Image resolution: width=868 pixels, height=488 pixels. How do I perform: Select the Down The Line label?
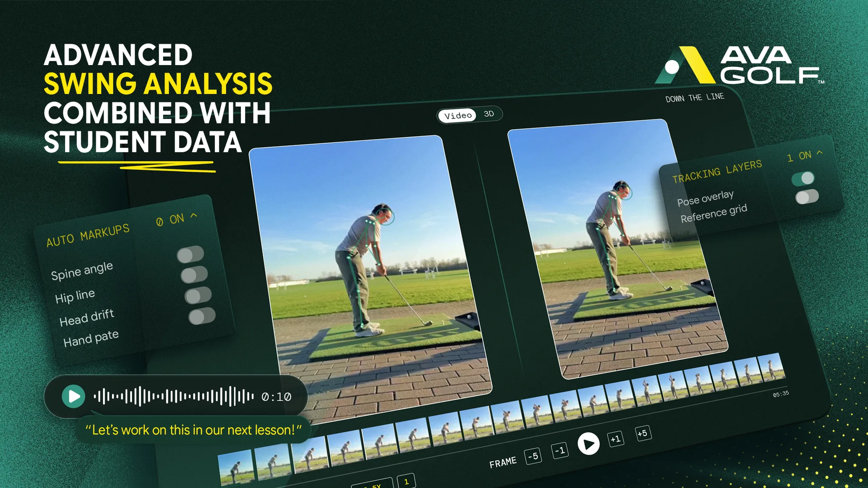pos(695,98)
